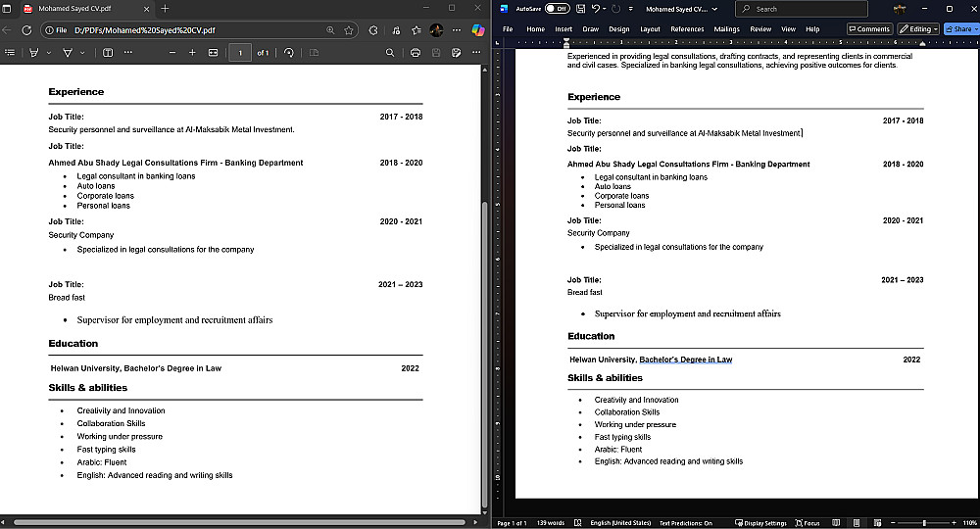Open the Mailings ribbon tab
The image size is (980, 529).
[x=726, y=28]
